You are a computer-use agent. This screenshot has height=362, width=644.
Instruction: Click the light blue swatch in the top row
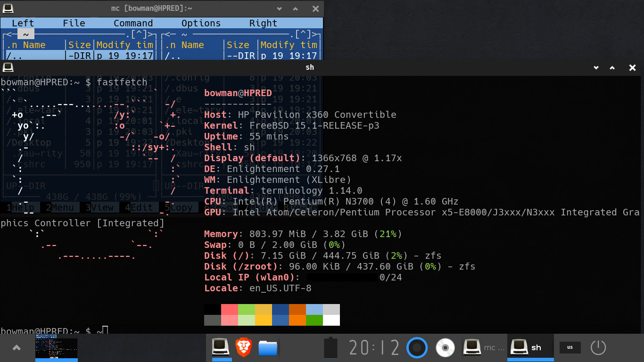coord(314,309)
